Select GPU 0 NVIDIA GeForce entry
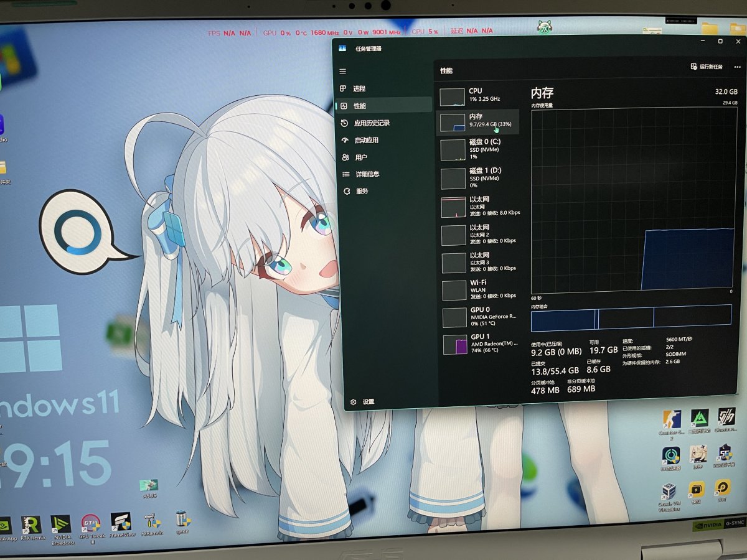The width and height of the screenshot is (747, 560). (478, 317)
